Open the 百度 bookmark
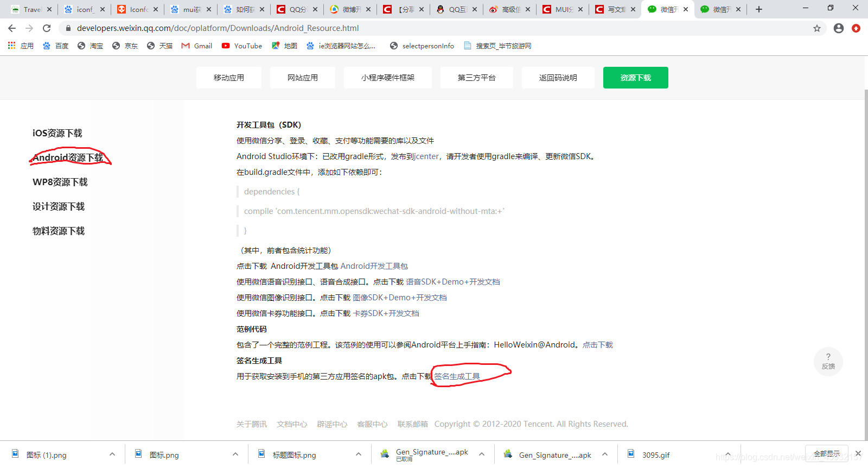This screenshot has height=467, width=868. click(x=56, y=46)
